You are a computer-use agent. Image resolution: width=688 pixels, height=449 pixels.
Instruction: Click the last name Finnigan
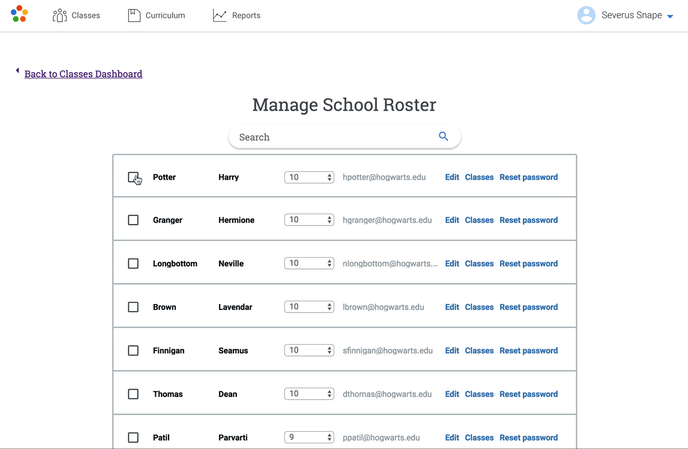(x=168, y=350)
